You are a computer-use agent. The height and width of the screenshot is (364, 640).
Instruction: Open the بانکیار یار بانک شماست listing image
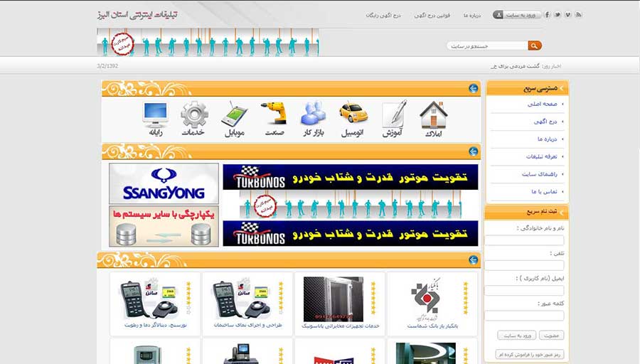[426, 300]
